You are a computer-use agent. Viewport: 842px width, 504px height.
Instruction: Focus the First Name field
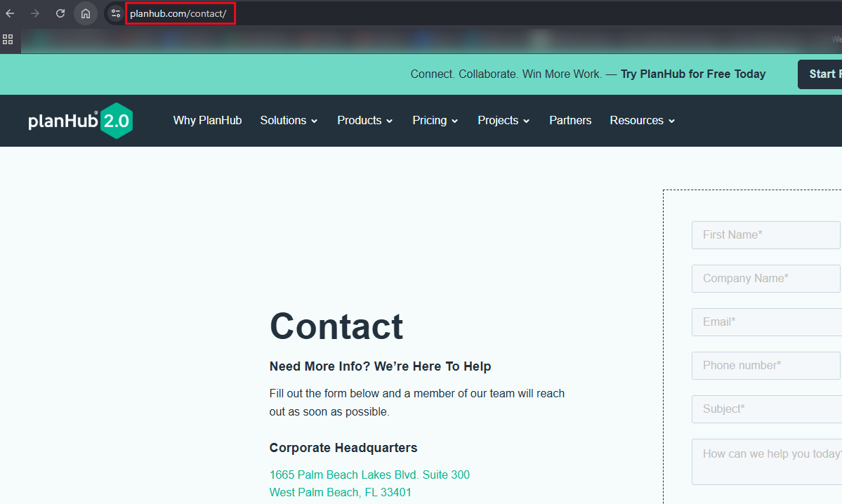[766, 235]
